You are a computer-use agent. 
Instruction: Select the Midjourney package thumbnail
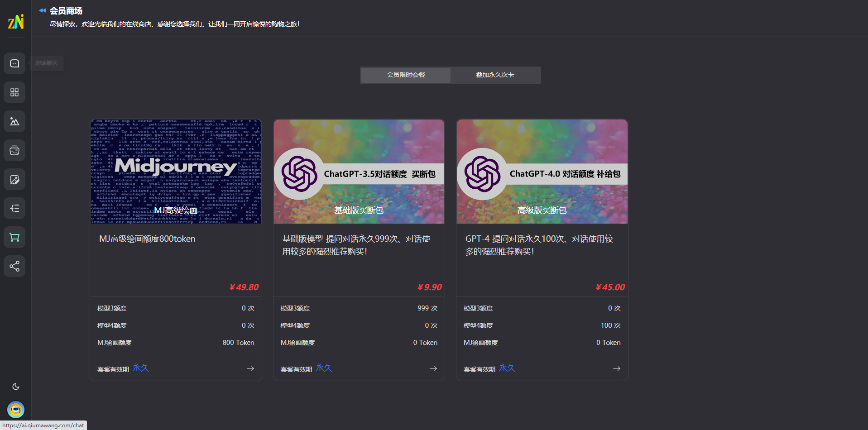coord(176,172)
